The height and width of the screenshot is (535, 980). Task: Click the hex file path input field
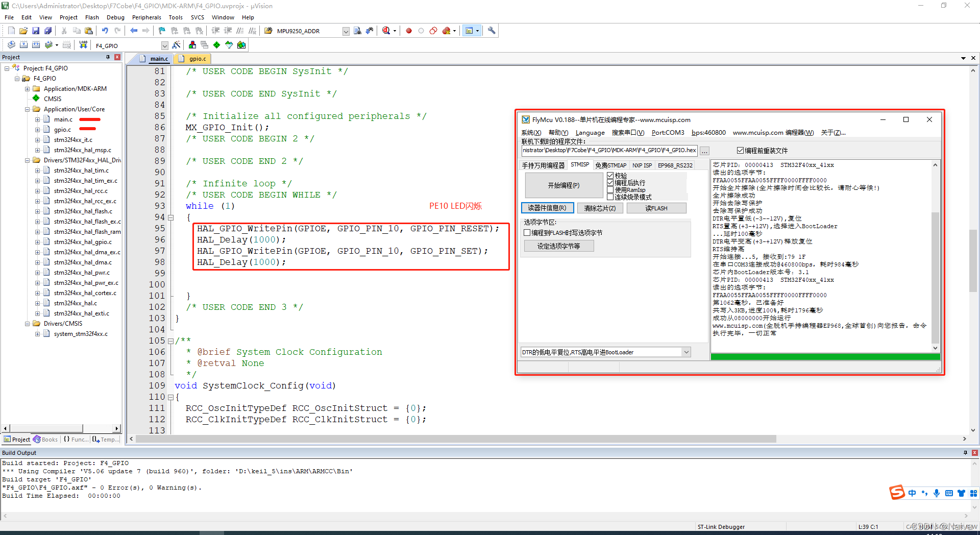[x=607, y=150]
